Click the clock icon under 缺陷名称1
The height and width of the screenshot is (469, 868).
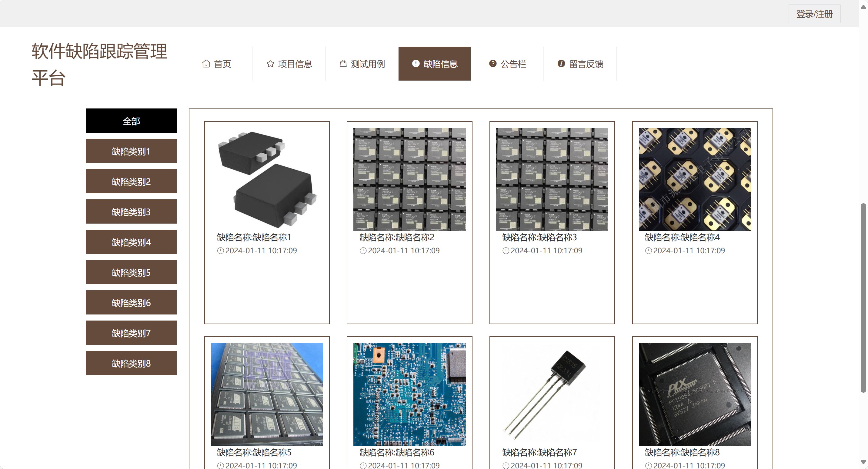tap(220, 251)
